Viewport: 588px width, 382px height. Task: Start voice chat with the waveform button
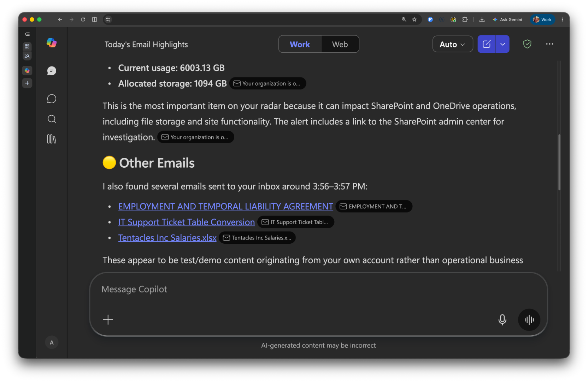529,320
